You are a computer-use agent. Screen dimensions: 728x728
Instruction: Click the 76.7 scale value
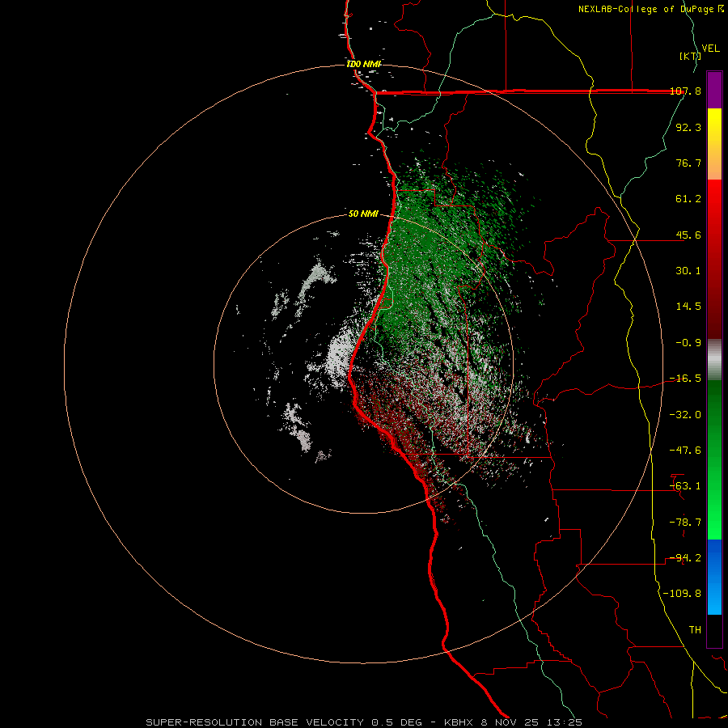click(x=688, y=163)
